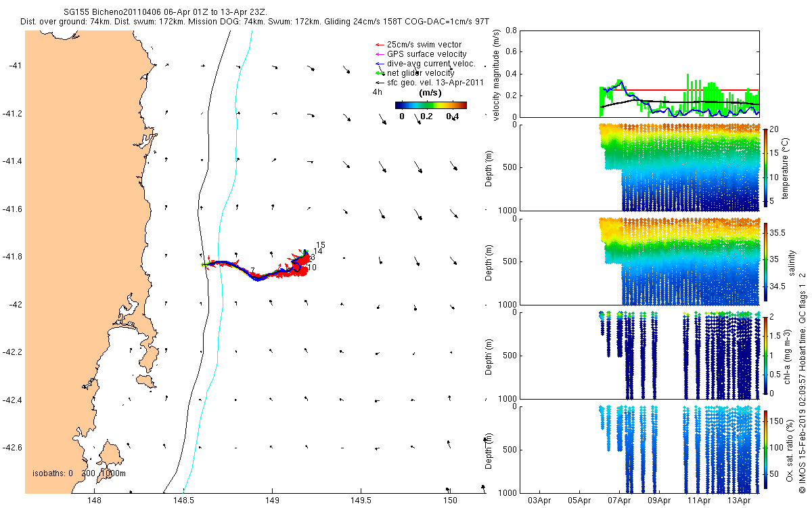This screenshot has width=812, height=508.
Task: Click the 'Ox. sat. ratio (%)' color bar label
Action: (790, 449)
